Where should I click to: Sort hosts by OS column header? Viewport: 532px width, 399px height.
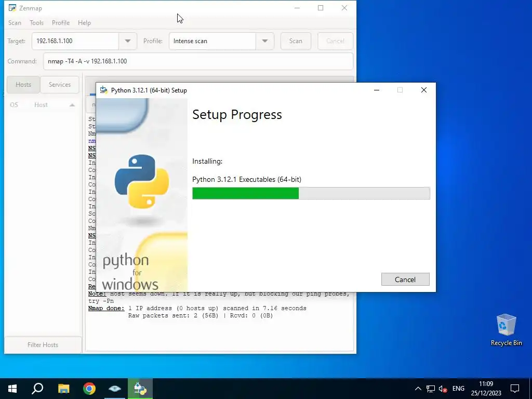click(14, 105)
